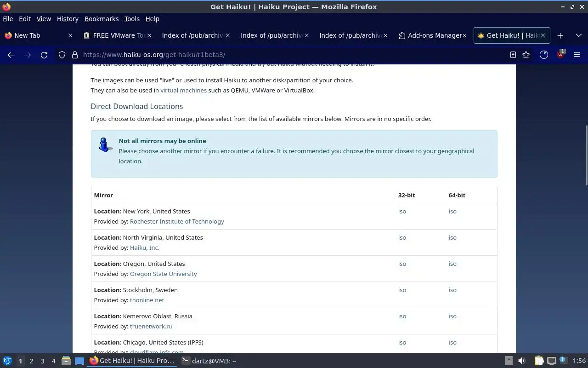588x368 pixels.
Task: Click the tracking protection shield icon
Action: coord(62,55)
